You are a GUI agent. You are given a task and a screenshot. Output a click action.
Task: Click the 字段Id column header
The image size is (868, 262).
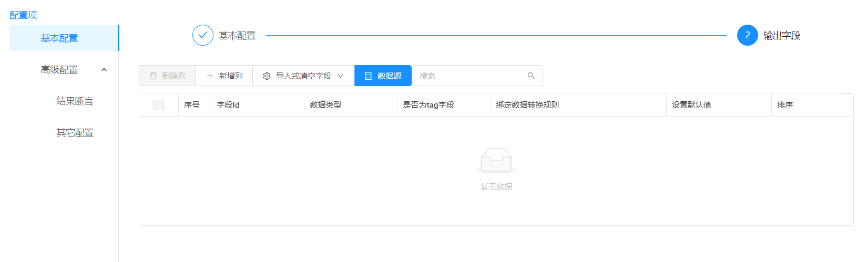228,105
